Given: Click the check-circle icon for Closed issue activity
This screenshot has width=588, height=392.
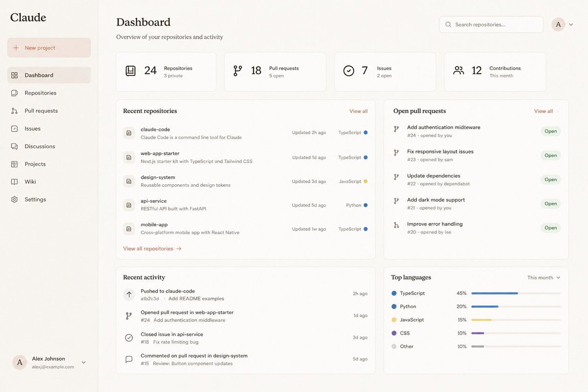Looking at the screenshot, I should click(129, 338).
